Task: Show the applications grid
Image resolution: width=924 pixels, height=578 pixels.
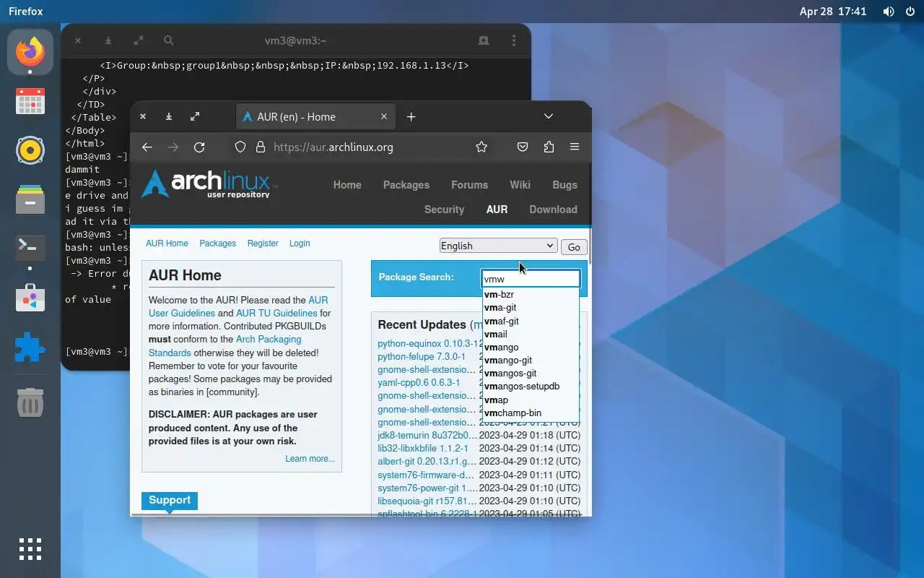Action: 30,549
